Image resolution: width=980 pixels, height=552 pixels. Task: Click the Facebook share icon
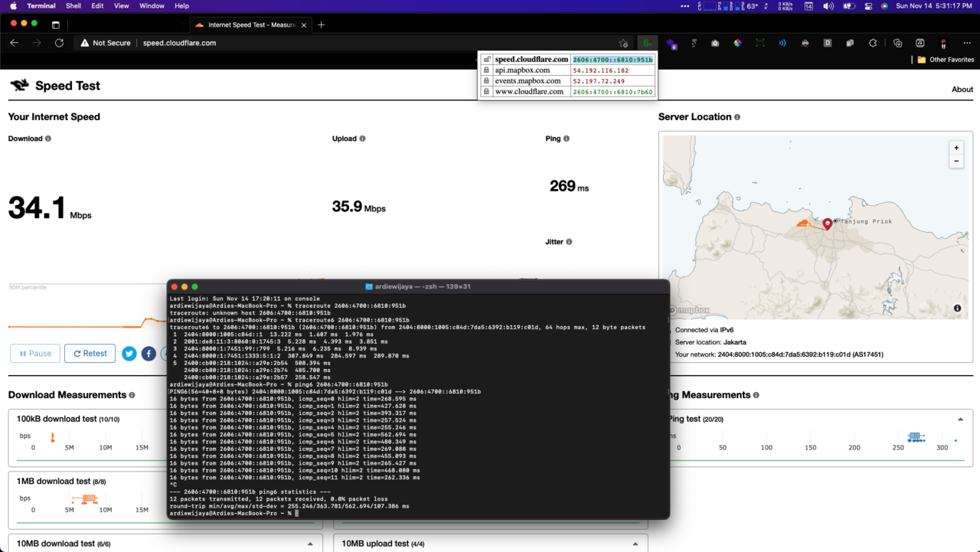pos(149,354)
